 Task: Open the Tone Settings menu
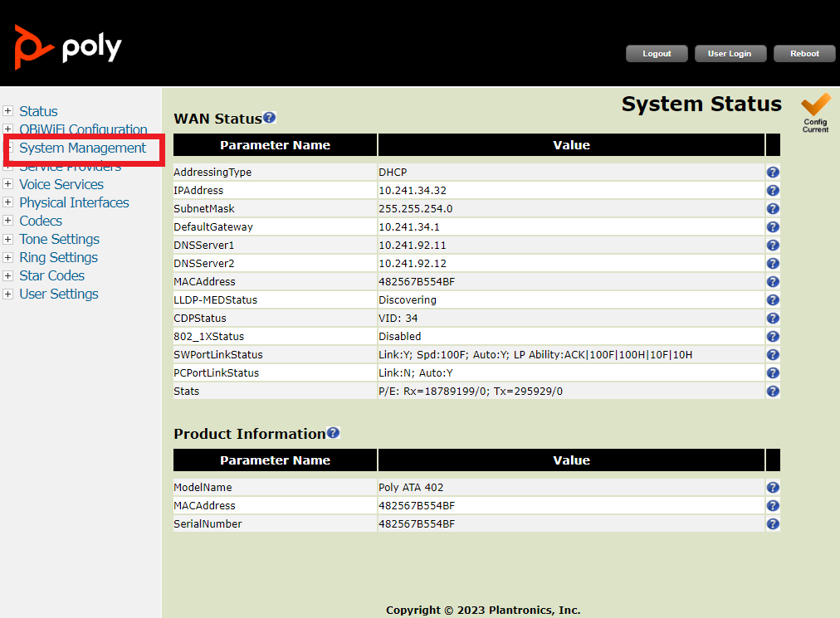[60, 239]
